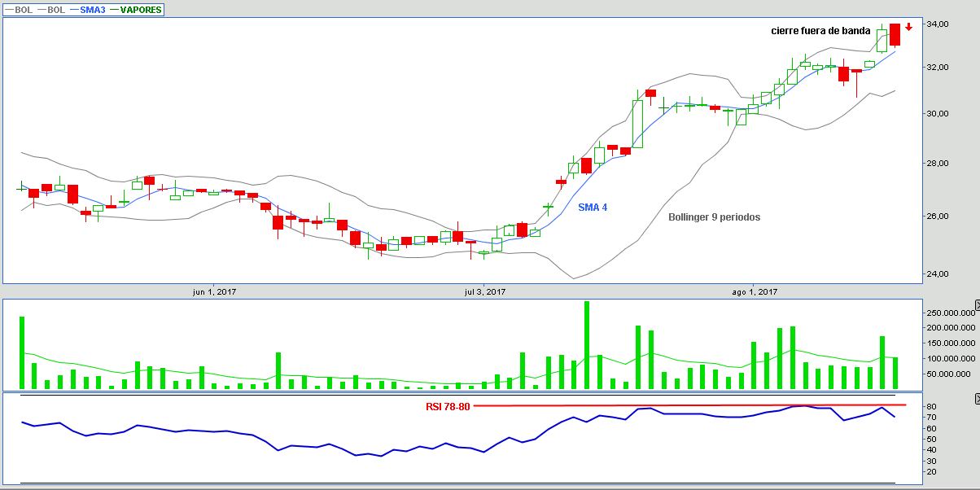Screen dimensions: 980x490
Task: Click the red RSI 78-80 horizontal line
Action: 689,405
